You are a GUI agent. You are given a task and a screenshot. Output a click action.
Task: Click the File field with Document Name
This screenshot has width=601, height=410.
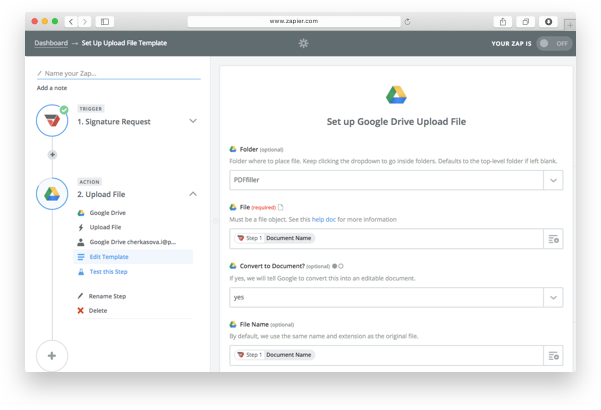pos(386,238)
